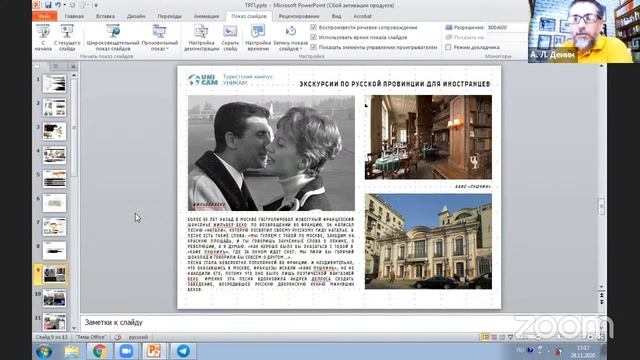Open Широковещательный показ слайдов (broadcast slide show)
The image size is (640, 360).
click(113, 38)
